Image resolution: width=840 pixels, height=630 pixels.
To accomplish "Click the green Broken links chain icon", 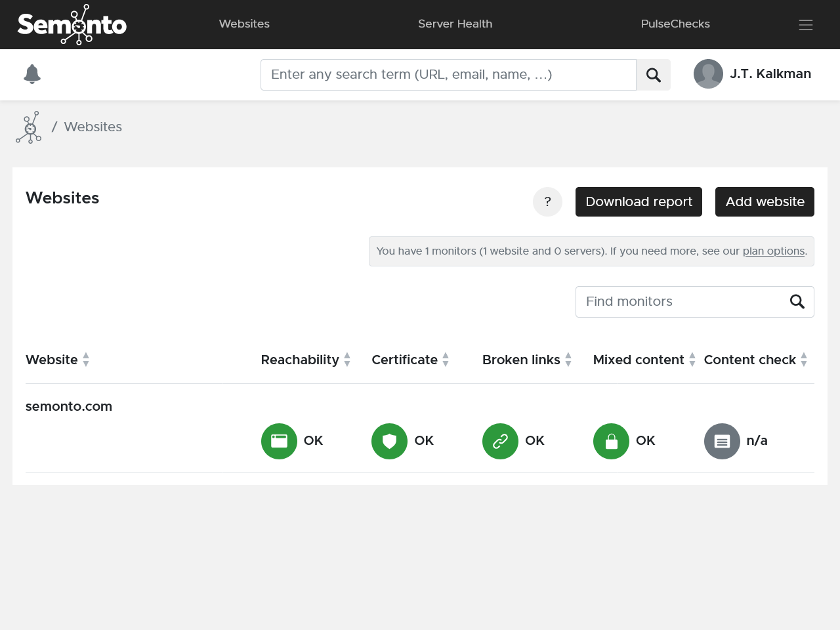I will (500, 441).
